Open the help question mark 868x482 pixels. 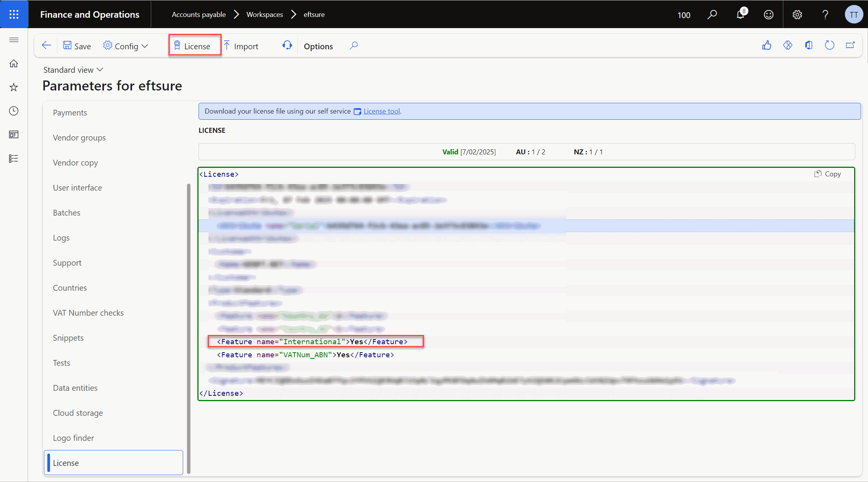825,15
